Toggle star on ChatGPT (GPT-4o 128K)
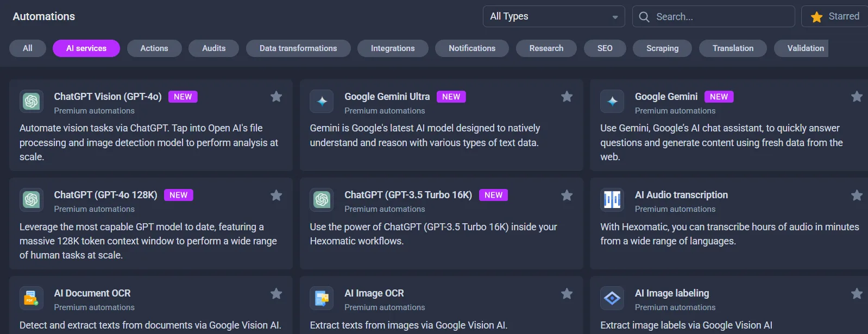Screen dimensions: 868x334 click(x=276, y=195)
